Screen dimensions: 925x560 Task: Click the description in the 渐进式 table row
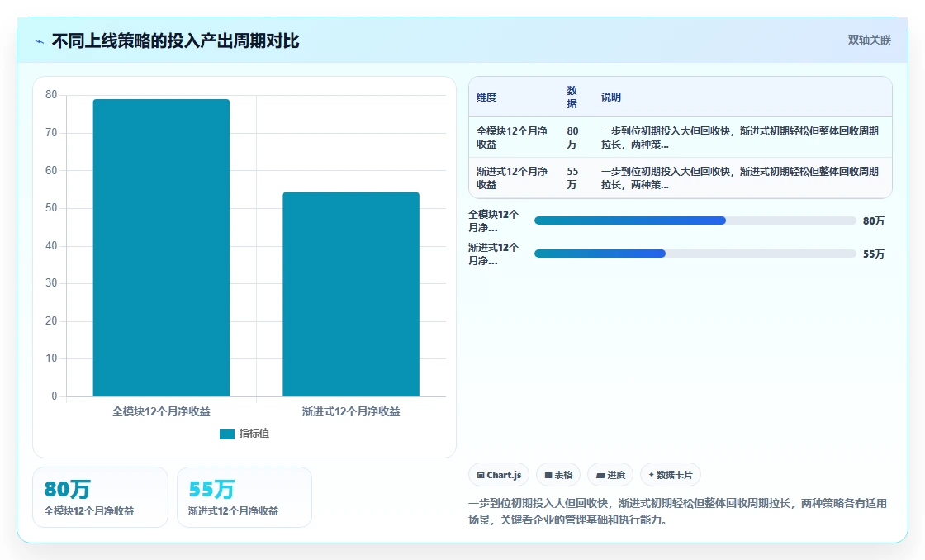click(x=740, y=178)
